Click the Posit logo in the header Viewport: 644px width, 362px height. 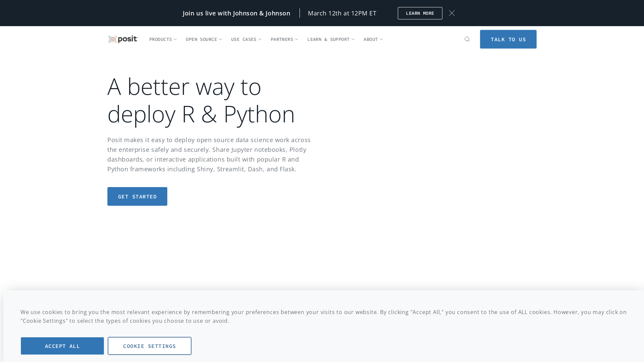123,39
